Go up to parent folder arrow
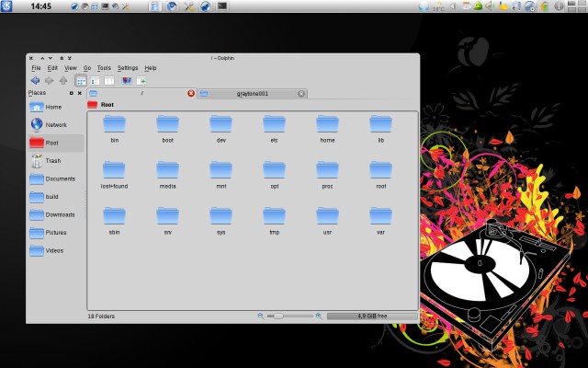This screenshot has height=368, width=588. pyautogui.click(x=63, y=80)
